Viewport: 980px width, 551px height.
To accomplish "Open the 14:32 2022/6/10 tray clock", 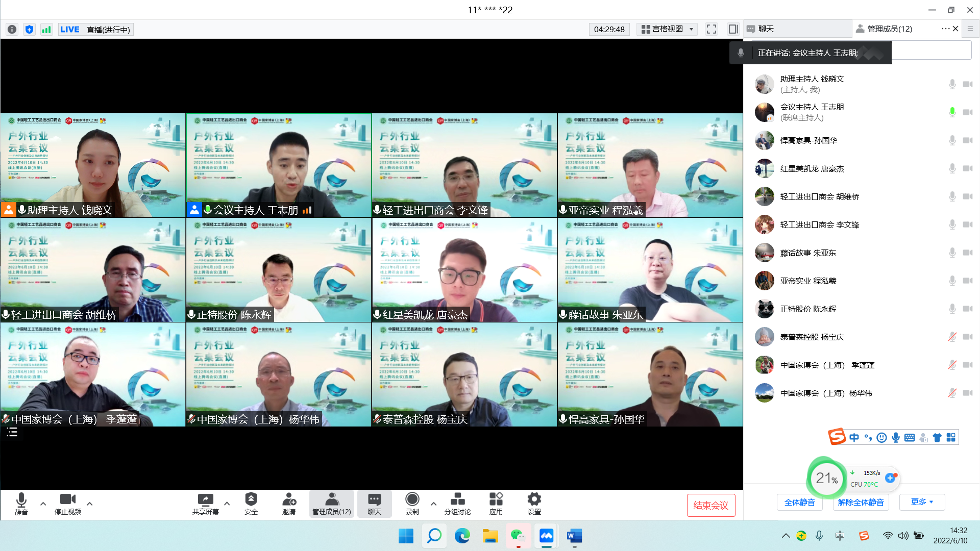I will (x=950, y=536).
